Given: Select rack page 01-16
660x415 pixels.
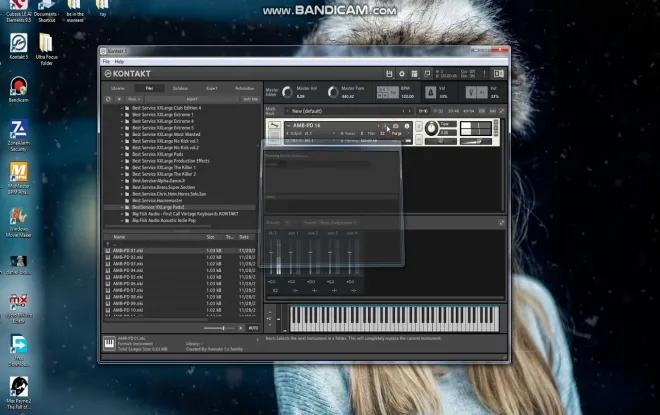Looking at the screenshot, I should click(x=423, y=111).
